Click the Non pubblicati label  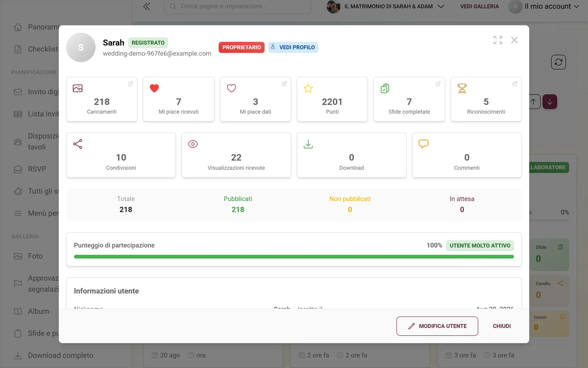click(350, 199)
